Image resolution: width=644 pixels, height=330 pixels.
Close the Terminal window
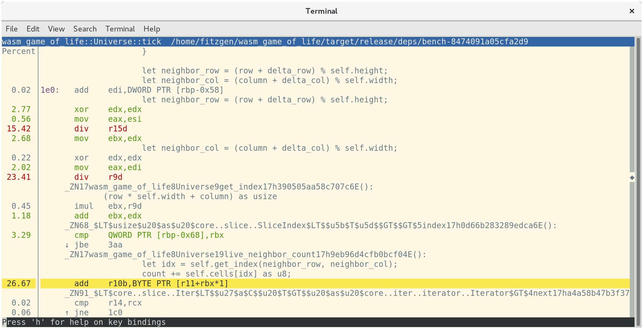[x=632, y=11]
